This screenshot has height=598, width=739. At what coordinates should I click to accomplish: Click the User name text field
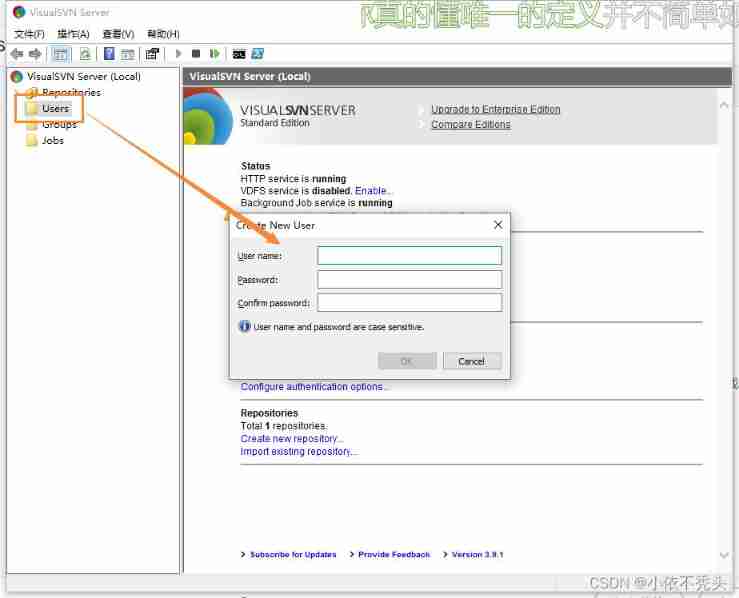coord(409,256)
